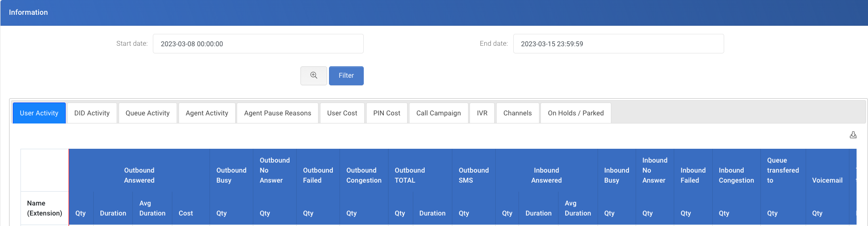
Task: Click the Name (Extension) column header
Action: coord(45,208)
